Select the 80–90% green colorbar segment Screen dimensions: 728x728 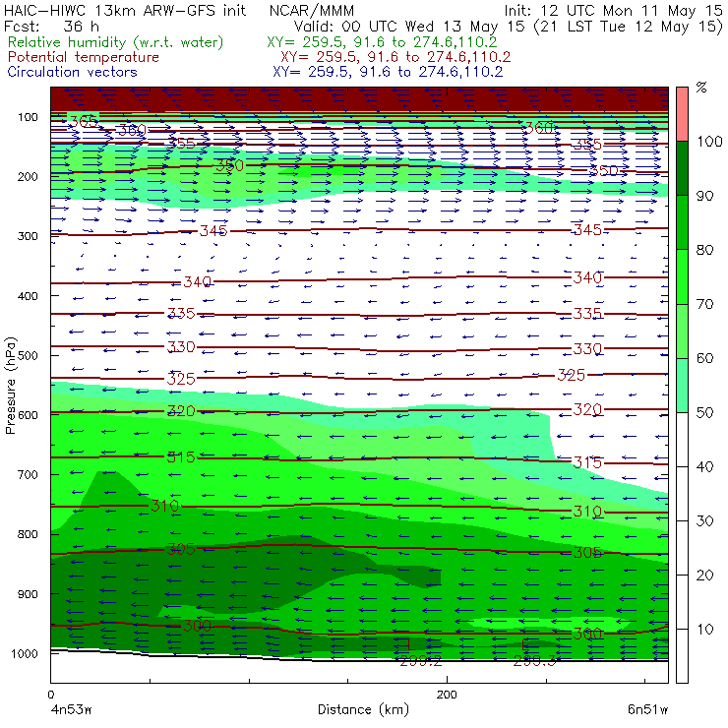[682, 222]
